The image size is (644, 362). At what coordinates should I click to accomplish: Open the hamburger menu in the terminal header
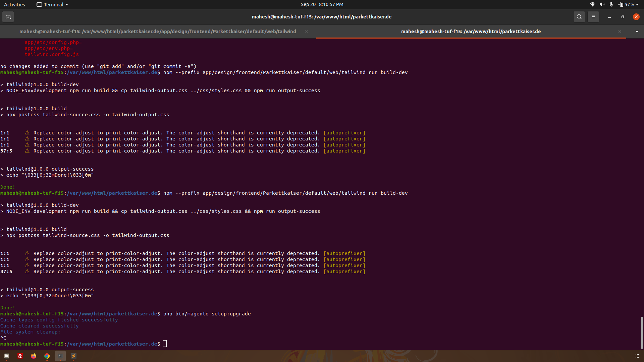[593, 17]
